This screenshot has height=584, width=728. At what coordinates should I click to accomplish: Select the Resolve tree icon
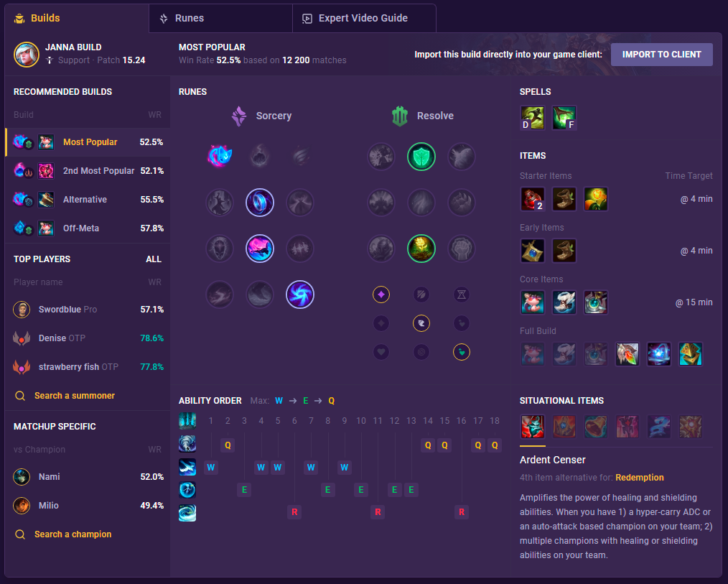tap(399, 116)
